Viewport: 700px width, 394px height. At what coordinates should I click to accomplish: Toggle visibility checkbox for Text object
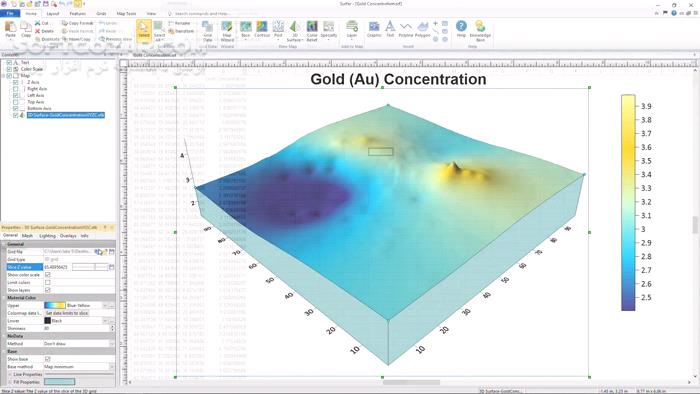(9, 63)
